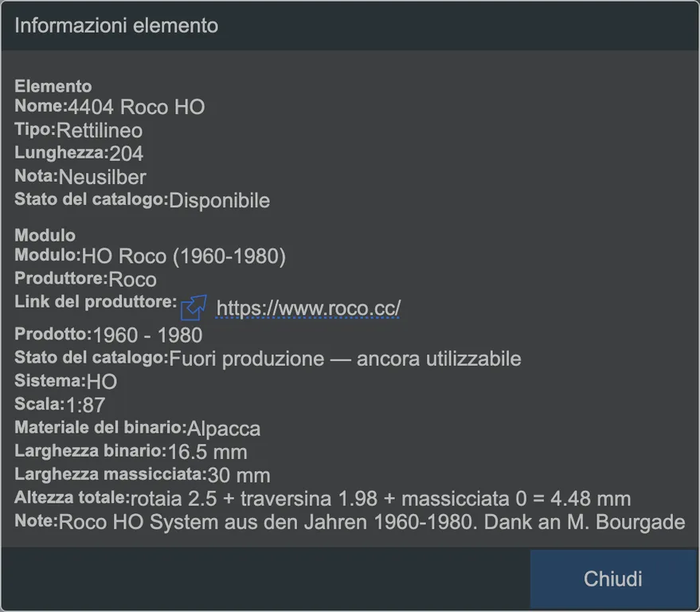
Task: Click the Tipo value Rettilineo
Action: [100, 131]
